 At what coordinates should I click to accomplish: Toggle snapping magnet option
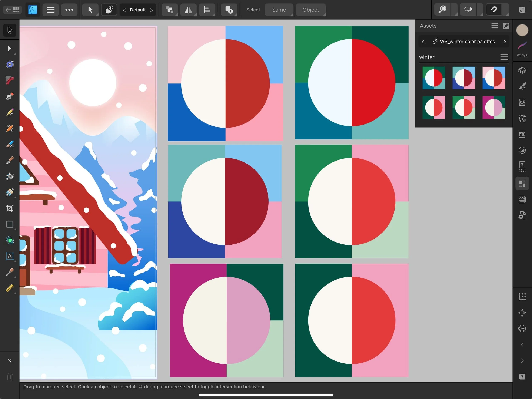click(x=494, y=10)
